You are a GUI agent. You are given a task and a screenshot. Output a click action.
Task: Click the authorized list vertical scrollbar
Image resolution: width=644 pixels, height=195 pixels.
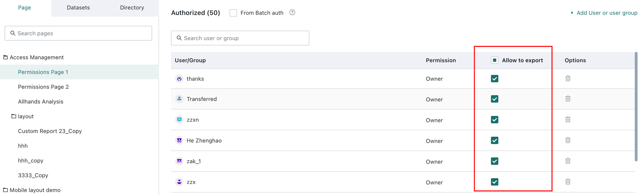pyautogui.click(x=636, y=107)
